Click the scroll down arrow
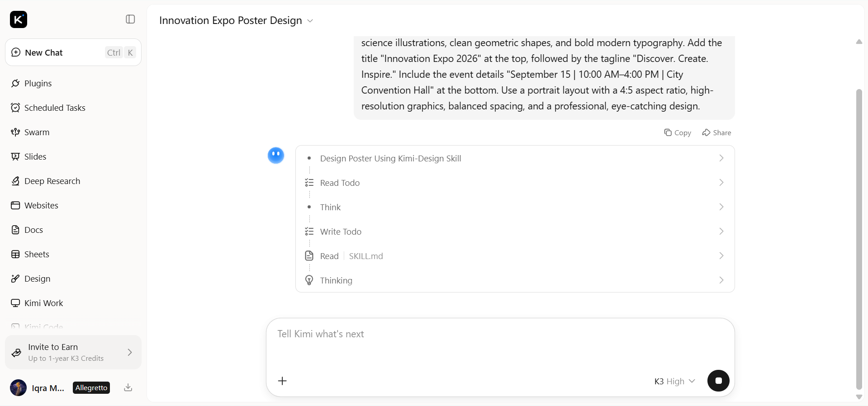 tap(859, 397)
